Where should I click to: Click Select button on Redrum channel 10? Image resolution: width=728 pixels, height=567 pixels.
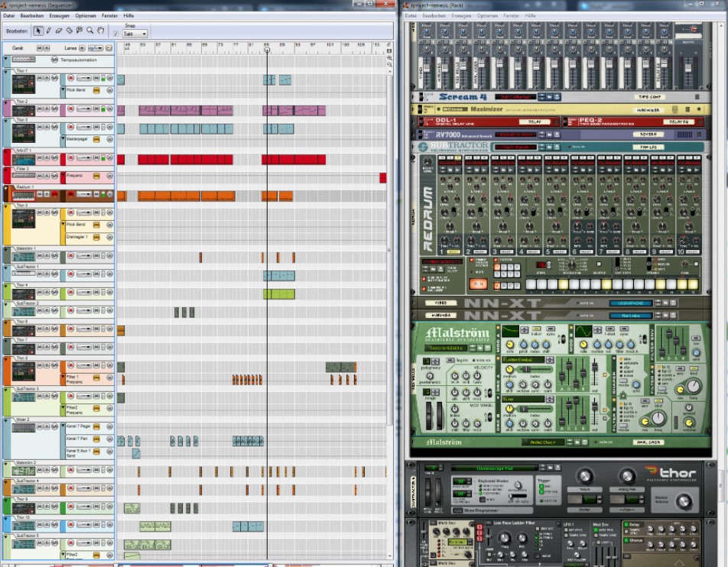[693, 252]
